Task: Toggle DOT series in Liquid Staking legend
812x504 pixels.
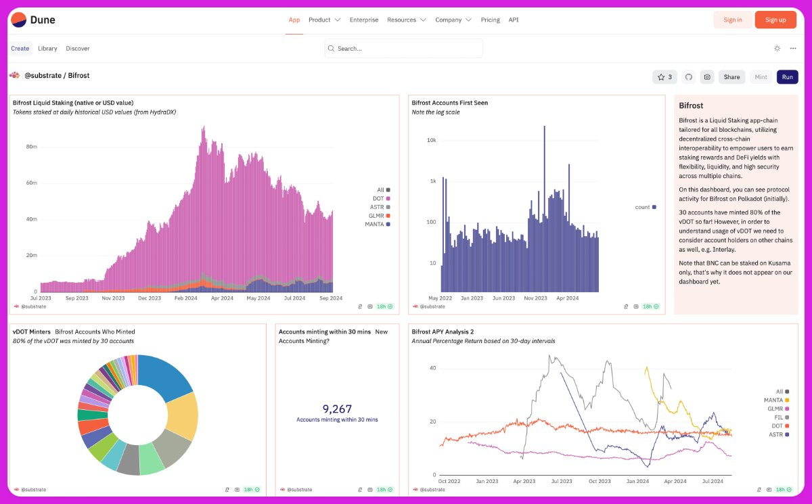Action: coord(382,198)
